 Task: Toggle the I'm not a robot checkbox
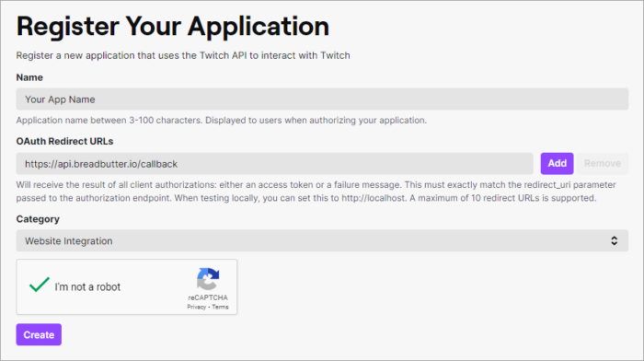pyautogui.click(x=40, y=285)
